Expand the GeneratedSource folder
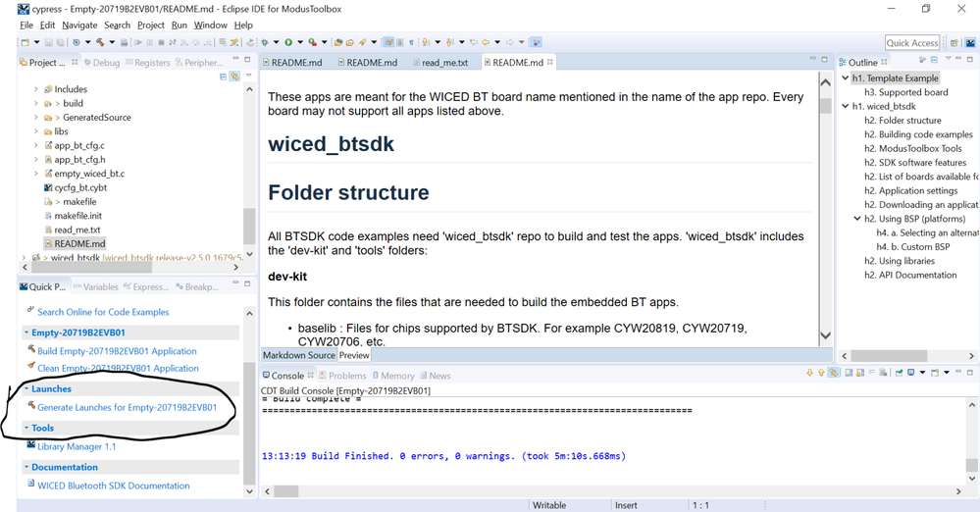 tap(35, 118)
